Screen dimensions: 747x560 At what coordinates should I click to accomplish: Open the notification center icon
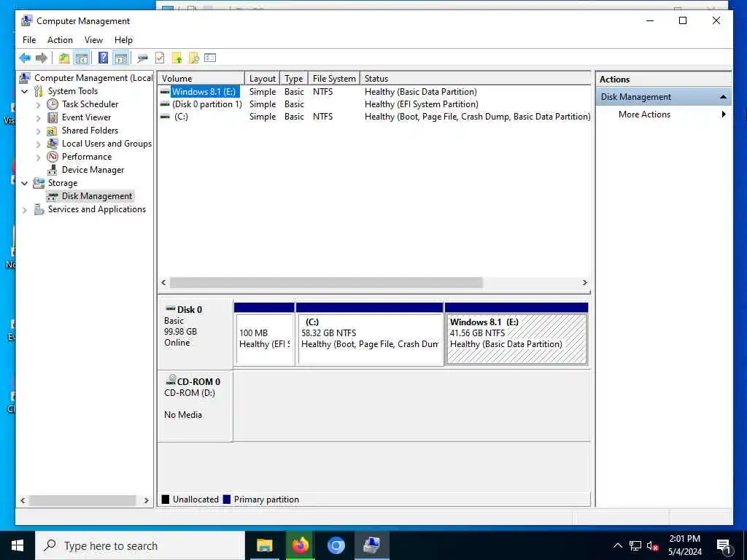724,546
